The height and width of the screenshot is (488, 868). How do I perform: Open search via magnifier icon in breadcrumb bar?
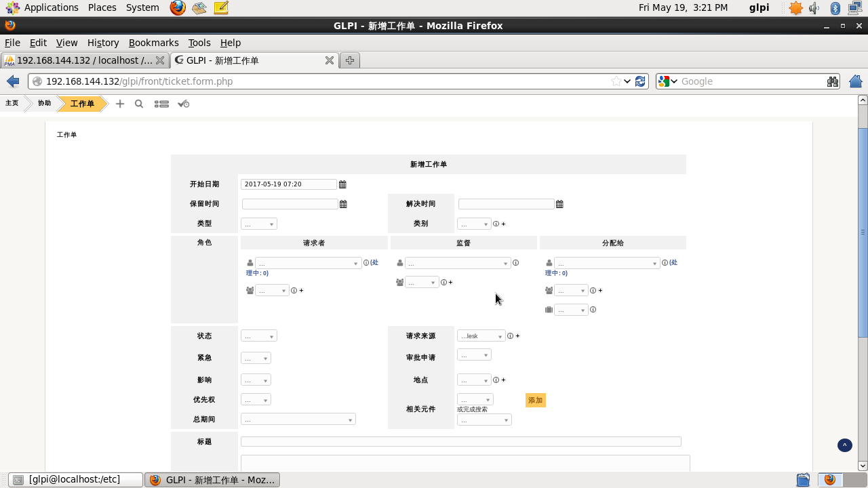pos(139,104)
